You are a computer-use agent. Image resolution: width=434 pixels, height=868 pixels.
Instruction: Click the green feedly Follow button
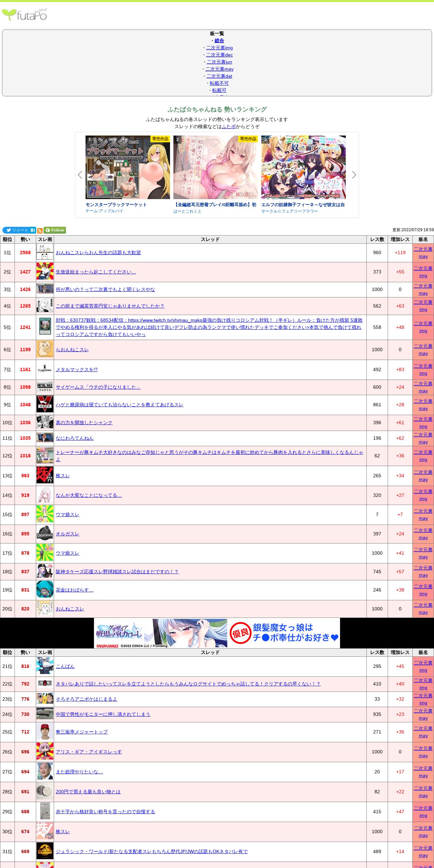coord(55,230)
